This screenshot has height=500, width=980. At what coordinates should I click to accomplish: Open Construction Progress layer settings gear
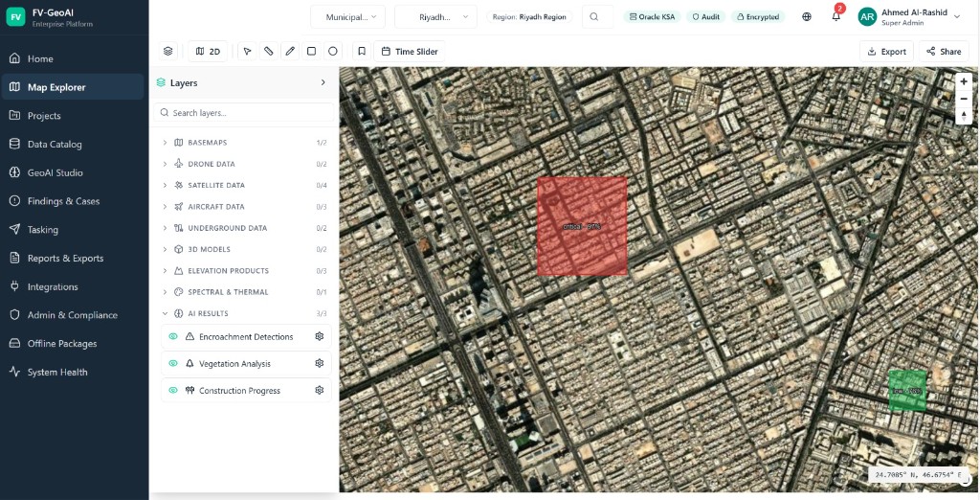pyautogui.click(x=320, y=390)
